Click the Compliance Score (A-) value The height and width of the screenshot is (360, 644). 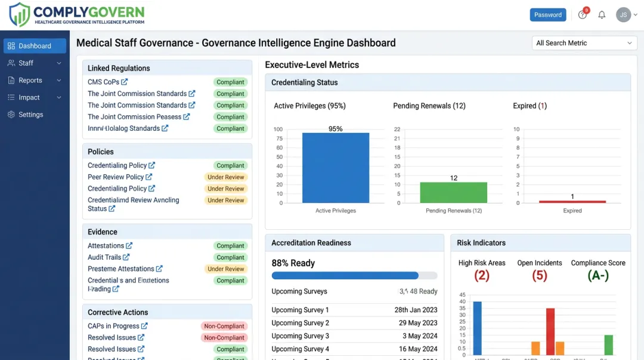click(598, 275)
